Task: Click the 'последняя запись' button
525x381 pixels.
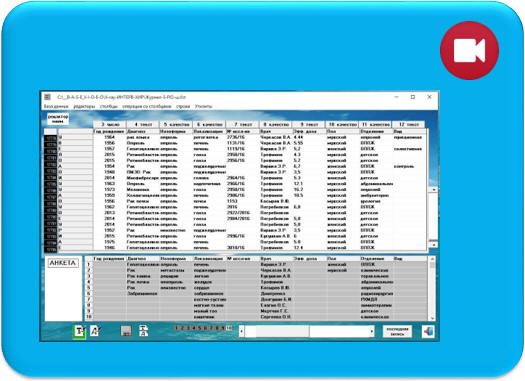Action: pos(397,331)
